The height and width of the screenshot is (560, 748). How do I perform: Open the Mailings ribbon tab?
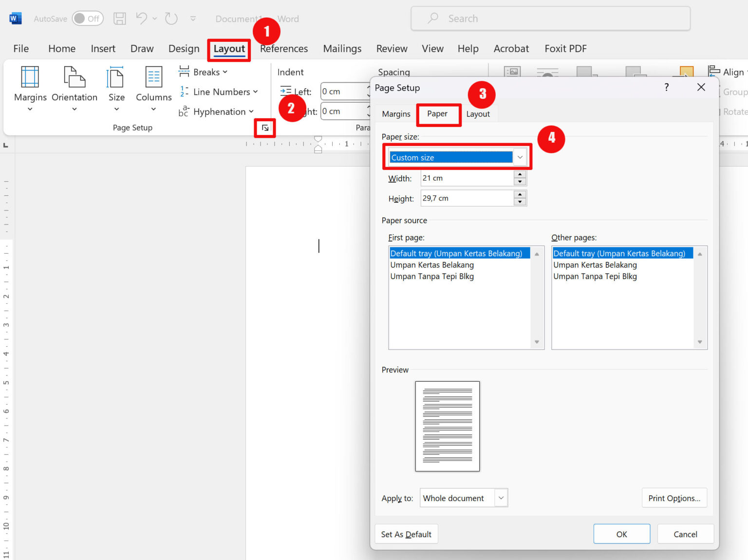(x=342, y=49)
